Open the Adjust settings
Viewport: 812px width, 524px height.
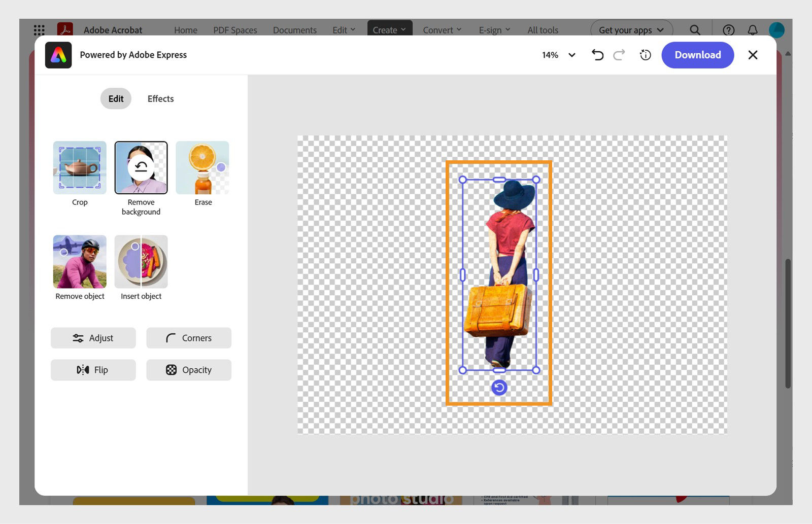click(x=93, y=338)
